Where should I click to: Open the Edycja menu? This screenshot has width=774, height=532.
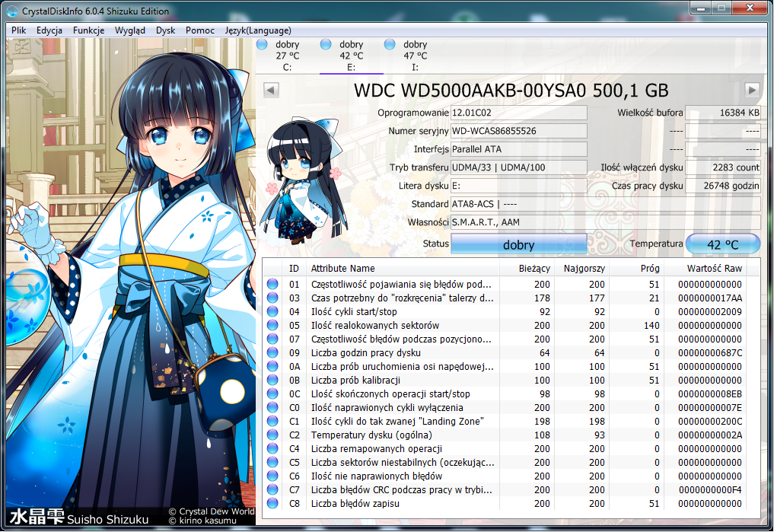[x=49, y=30]
